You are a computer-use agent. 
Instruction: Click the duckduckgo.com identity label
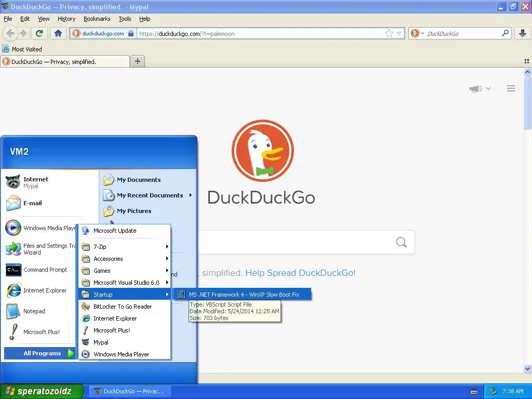click(103, 33)
